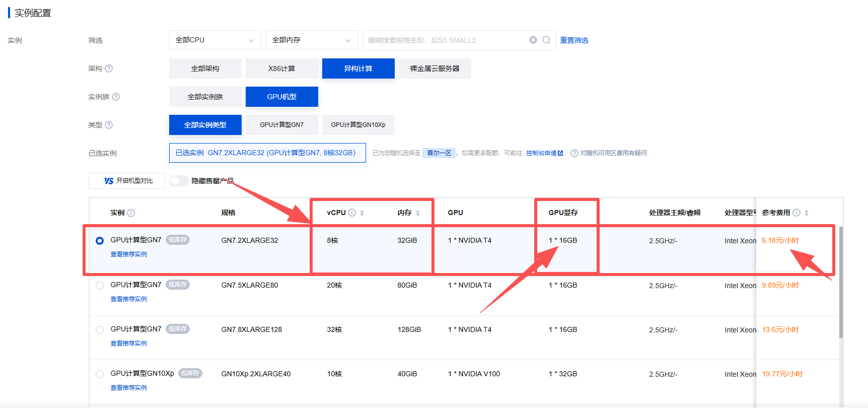
Task: Select the 全部架构 tab
Action: click(x=205, y=69)
